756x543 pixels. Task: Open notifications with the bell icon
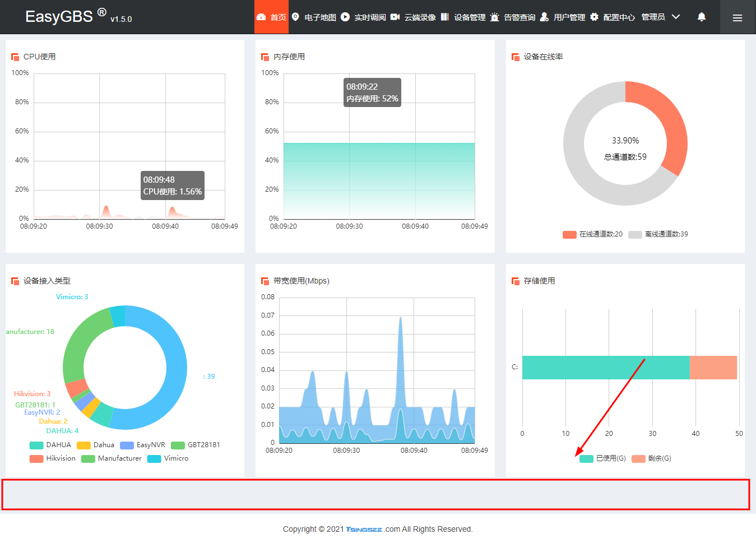(702, 17)
